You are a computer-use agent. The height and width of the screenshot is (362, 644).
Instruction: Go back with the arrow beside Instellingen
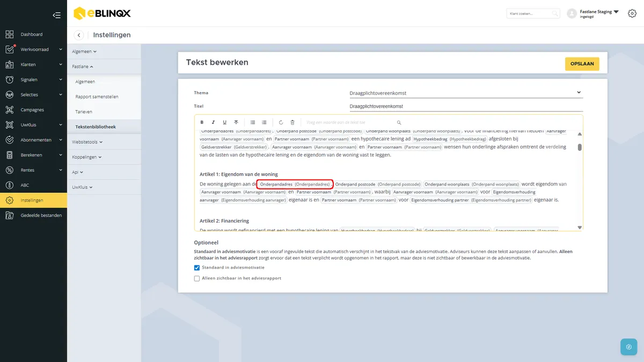coord(79,35)
